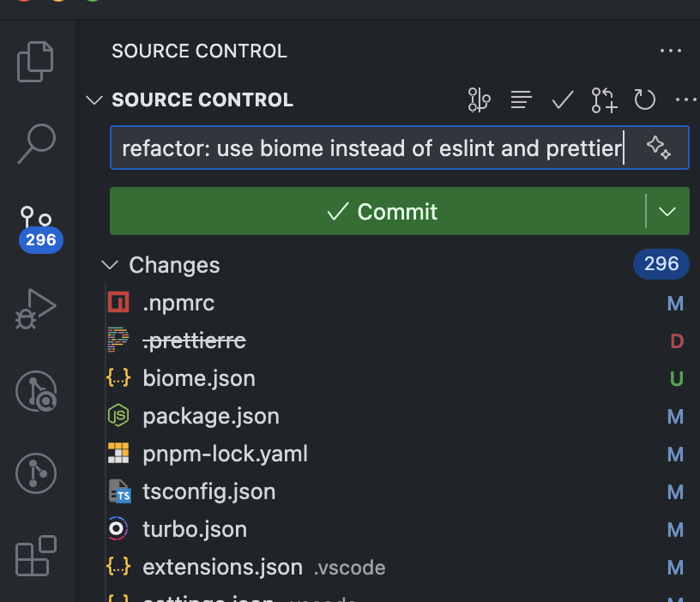Select pnpm-lock.yaml in changes

tap(225, 454)
